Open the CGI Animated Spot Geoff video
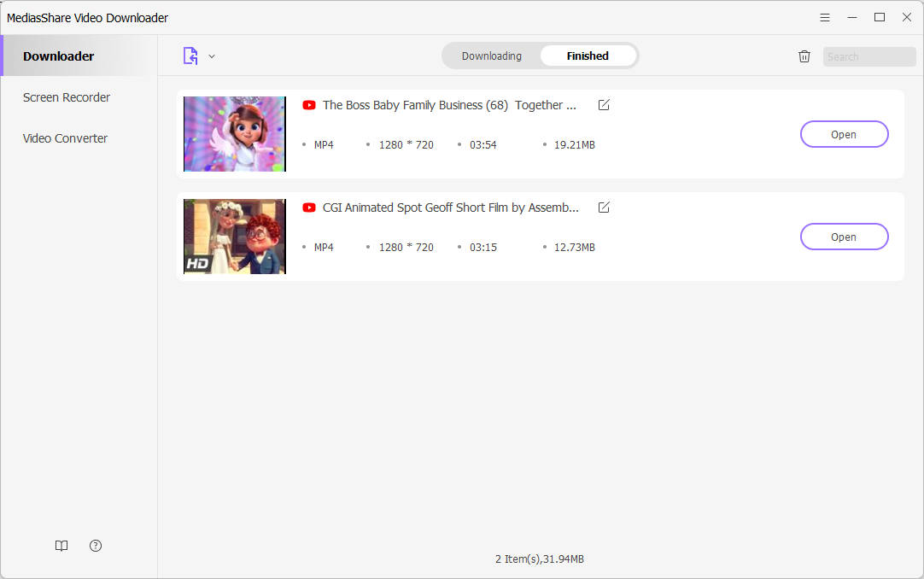 pos(844,237)
